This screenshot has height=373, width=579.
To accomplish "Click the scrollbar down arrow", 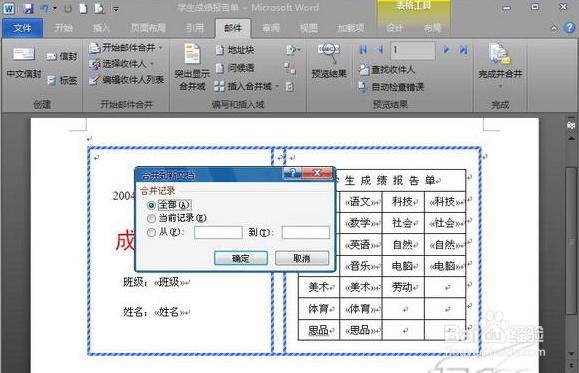I will point(571,353).
